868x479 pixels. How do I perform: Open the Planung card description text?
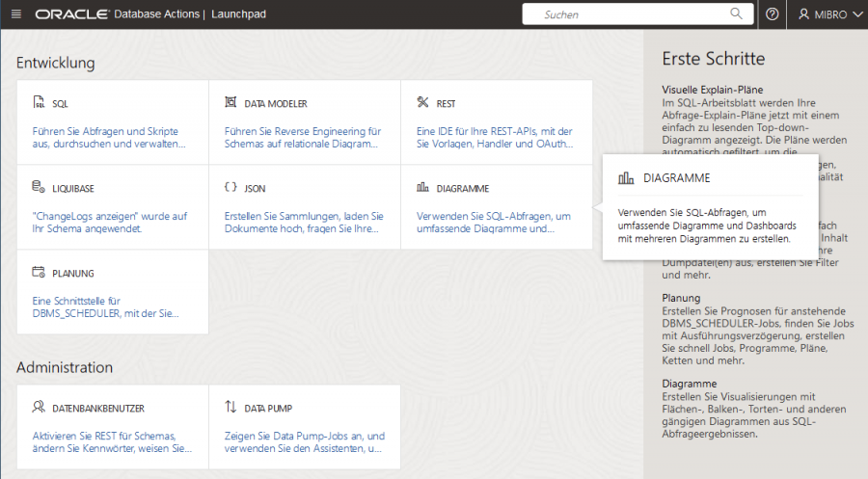pos(106,306)
